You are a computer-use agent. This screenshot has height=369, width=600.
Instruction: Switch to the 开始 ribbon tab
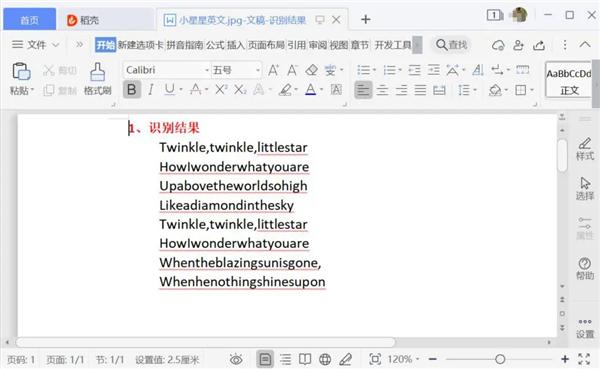coord(105,45)
